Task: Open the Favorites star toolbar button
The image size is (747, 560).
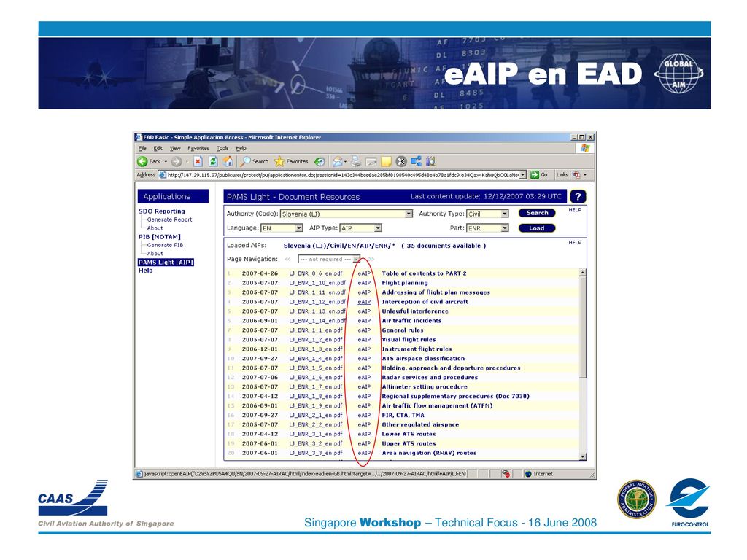Action: pos(290,161)
